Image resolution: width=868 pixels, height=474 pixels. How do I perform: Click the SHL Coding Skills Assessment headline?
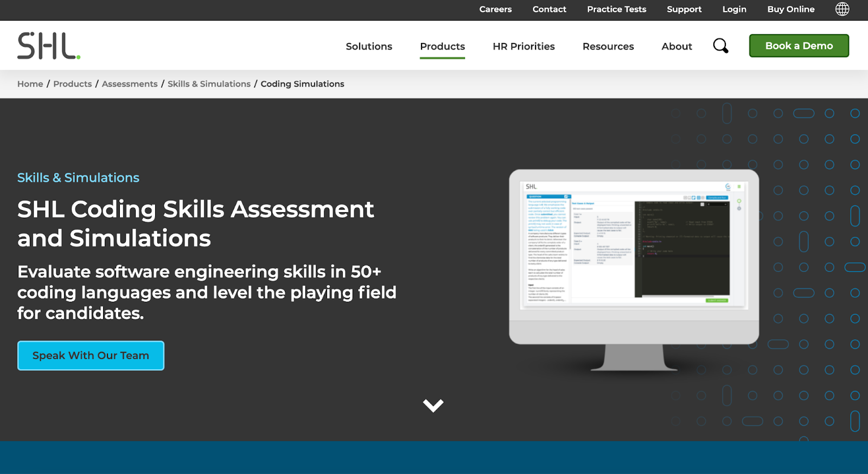point(195,224)
